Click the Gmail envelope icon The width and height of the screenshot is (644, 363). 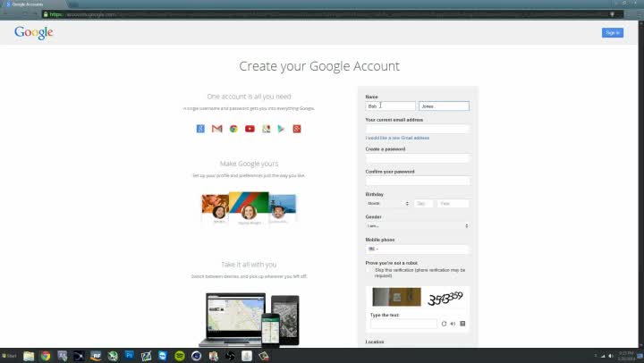(216, 129)
